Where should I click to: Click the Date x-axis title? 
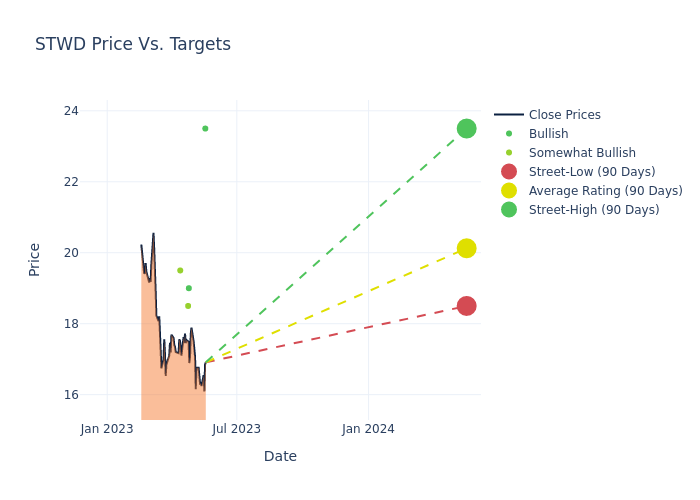(x=280, y=456)
